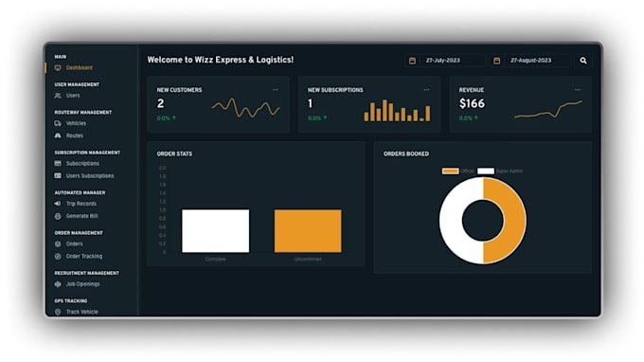Image resolution: width=644 pixels, height=362 pixels.
Task: Click the Users people icon
Action: coord(58,96)
